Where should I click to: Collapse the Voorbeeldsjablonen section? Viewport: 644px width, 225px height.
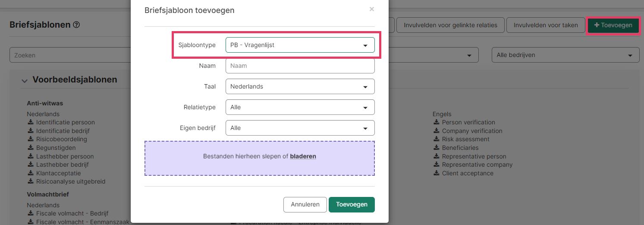point(25,80)
